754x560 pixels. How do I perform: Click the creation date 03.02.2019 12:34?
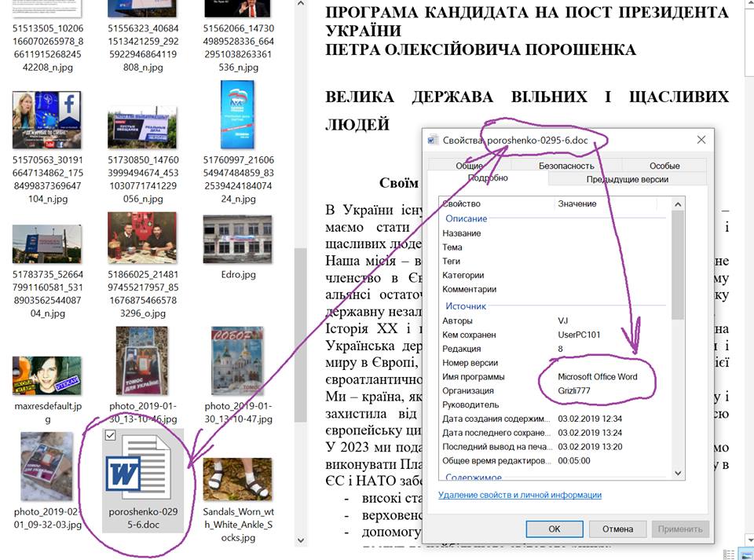590,418
